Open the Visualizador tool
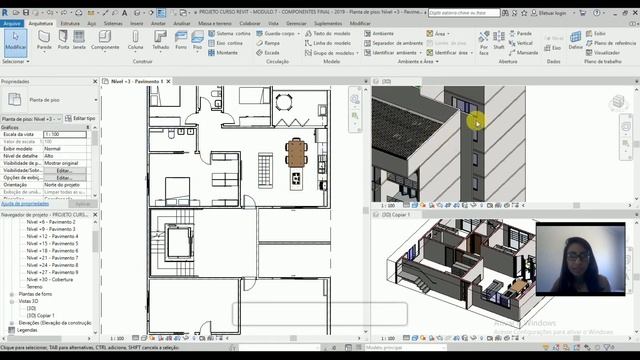This screenshot has width=640, height=360. 602,53
